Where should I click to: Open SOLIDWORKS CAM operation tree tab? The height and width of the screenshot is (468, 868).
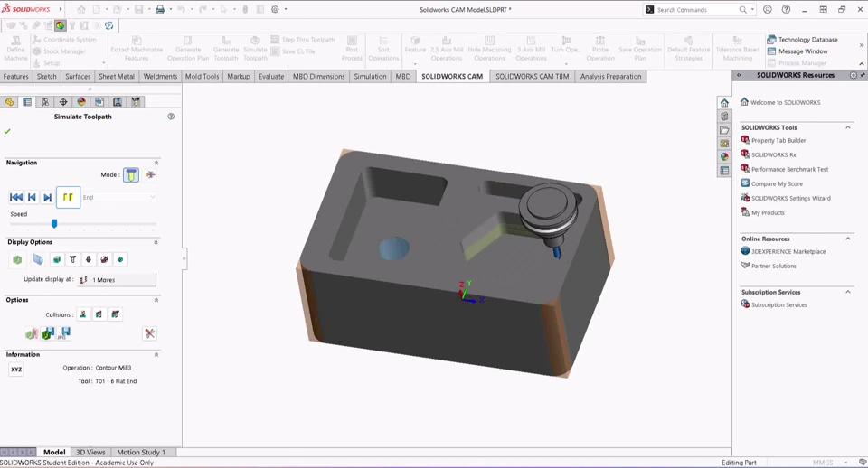(x=118, y=102)
